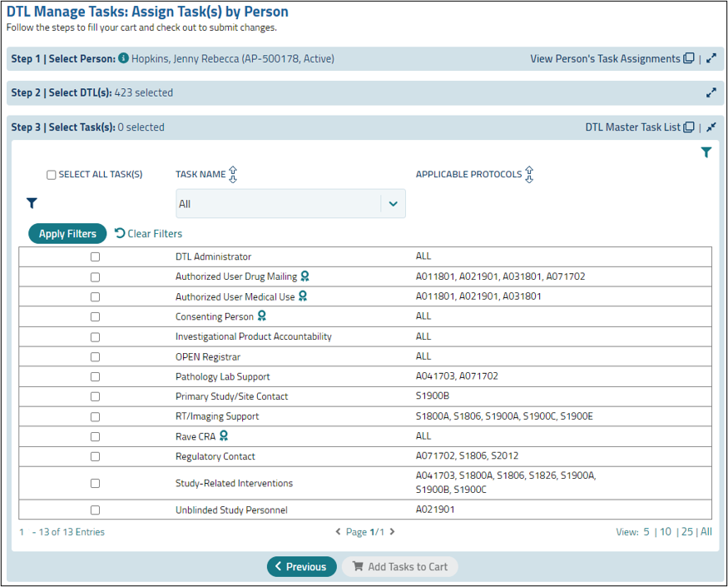
Task: Click the award icon beside Rave CRA
Action: (x=223, y=436)
